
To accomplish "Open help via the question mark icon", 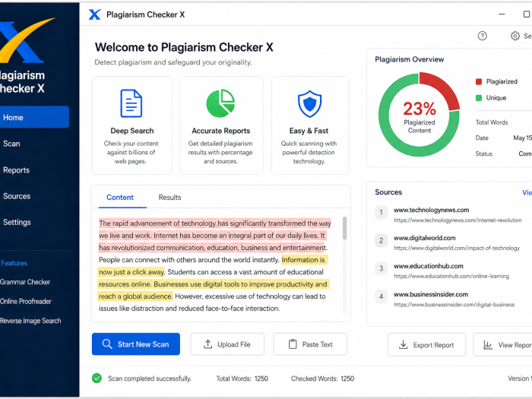I will pyautogui.click(x=482, y=36).
